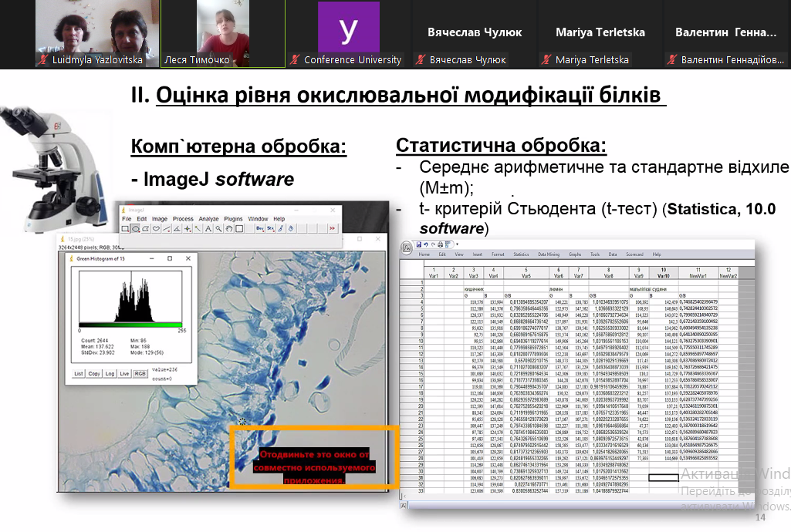Open the Statistics tab in Statistica
This screenshot has width=791, height=532.
(x=521, y=254)
